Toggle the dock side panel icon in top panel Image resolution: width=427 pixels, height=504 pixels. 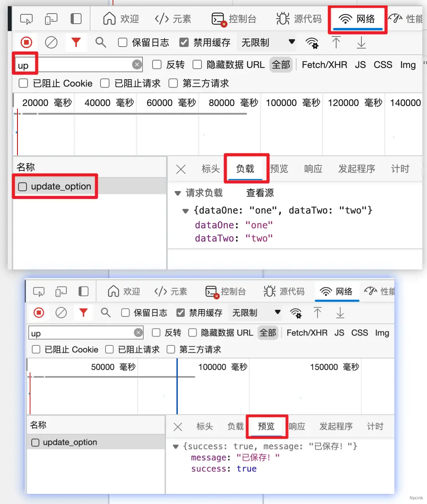pos(76,19)
